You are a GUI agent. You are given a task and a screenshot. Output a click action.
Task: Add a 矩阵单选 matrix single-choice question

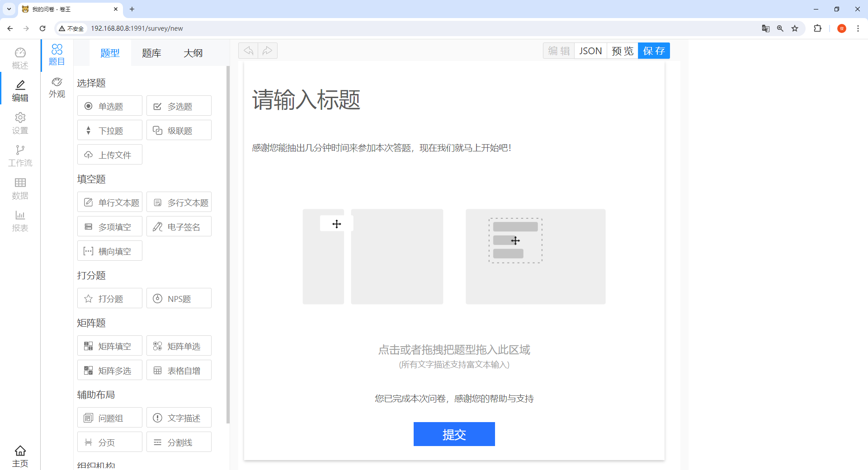pyautogui.click(x=179, y=346)
